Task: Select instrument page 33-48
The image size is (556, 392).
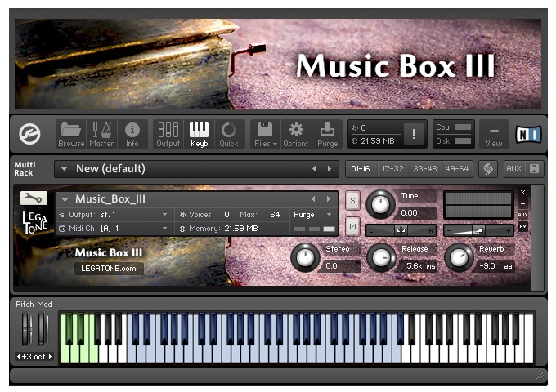Action: click(x=425, y=169)
